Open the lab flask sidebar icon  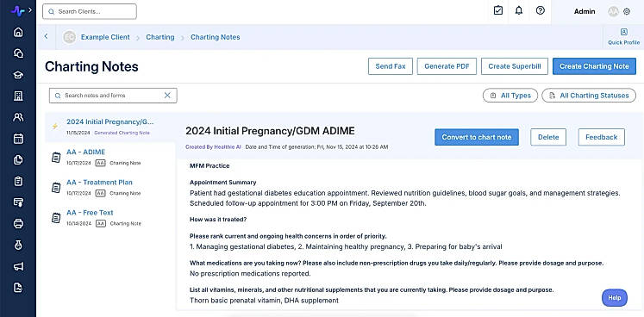[18, 246]
